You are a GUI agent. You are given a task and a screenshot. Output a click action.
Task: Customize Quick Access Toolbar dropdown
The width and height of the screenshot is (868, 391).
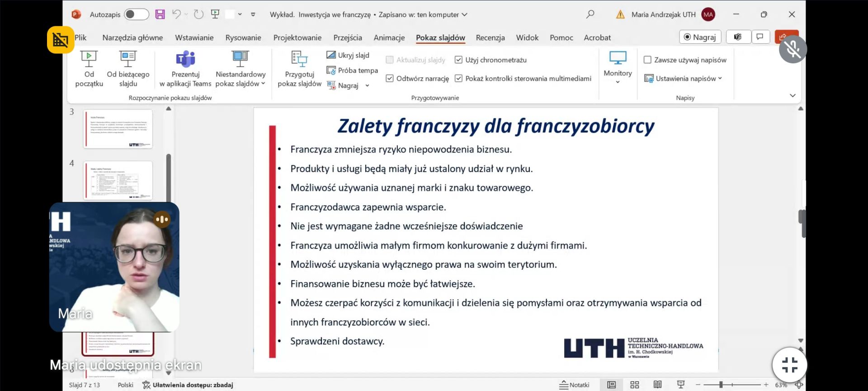(253, 14)
